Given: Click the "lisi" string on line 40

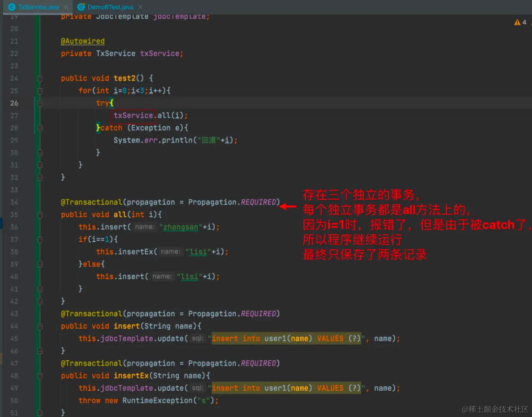Looking at the screenshot, I should pyautogui.click(x=189, y=276).
